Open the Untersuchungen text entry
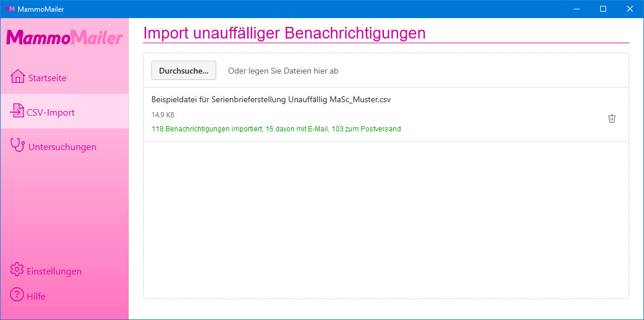This screenshot has height=320, width=644. click(62, 147)
